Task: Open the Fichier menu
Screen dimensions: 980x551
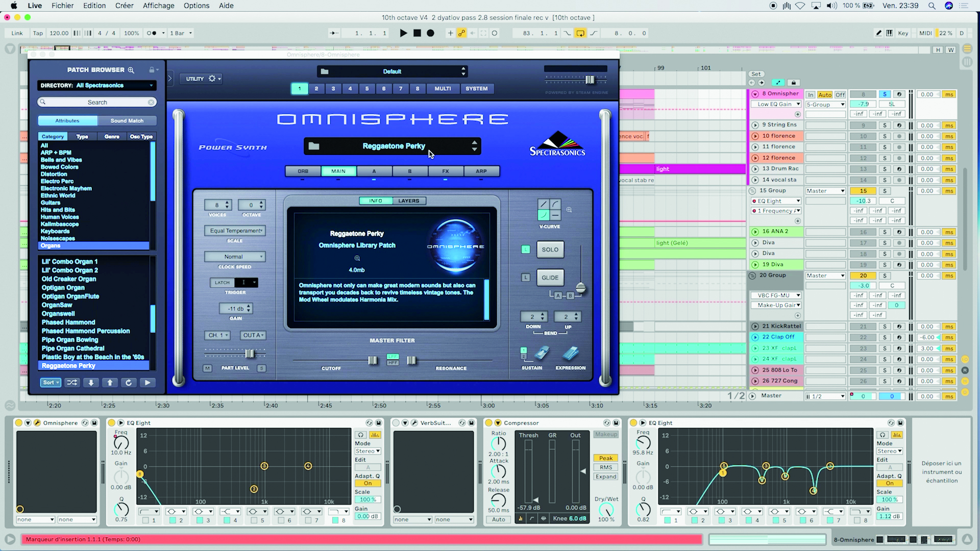Action: [63, 6]
